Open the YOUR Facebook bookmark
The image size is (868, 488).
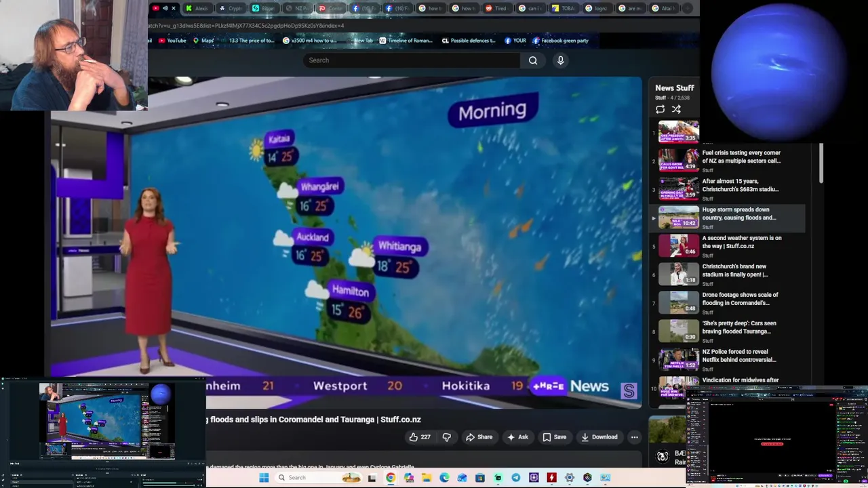[515, 41]
